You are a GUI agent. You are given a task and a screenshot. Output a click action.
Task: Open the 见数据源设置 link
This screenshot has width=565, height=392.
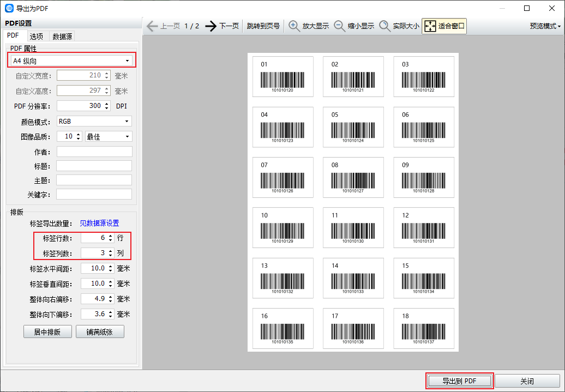click(99, 224)
